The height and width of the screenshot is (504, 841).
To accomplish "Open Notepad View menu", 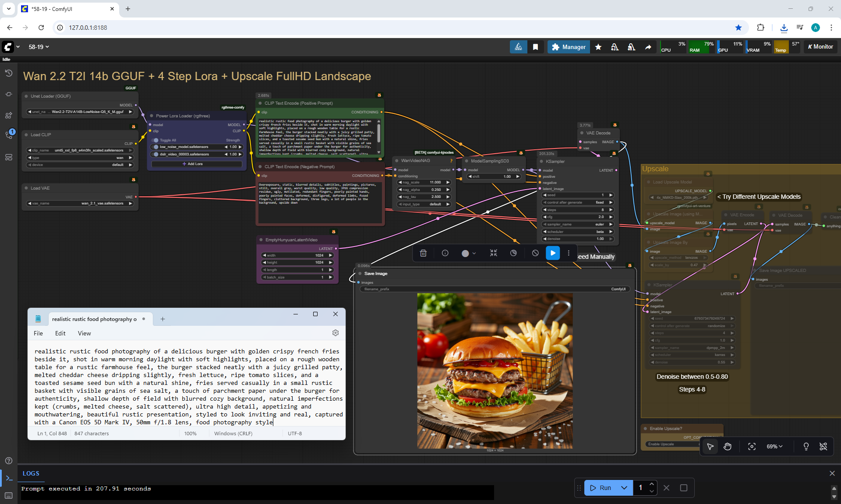I will 84,333.
